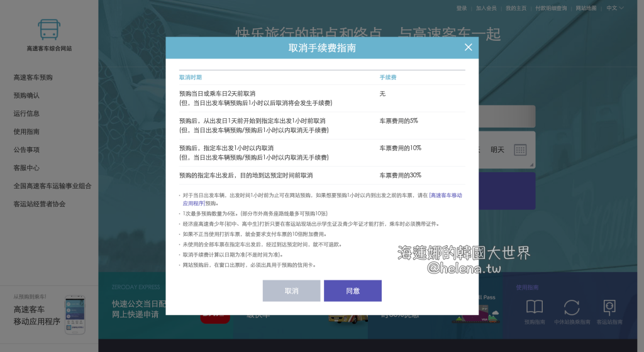Close the 取消手续费指南 dialog with X
This screenshot has height=352, width=644.
pos(468,47)
